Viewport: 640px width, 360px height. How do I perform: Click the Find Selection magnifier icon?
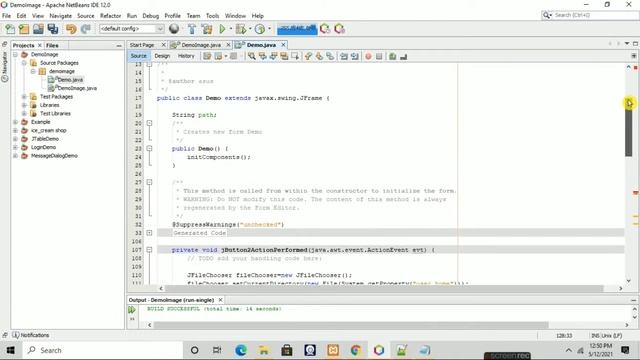pos(252,56)
